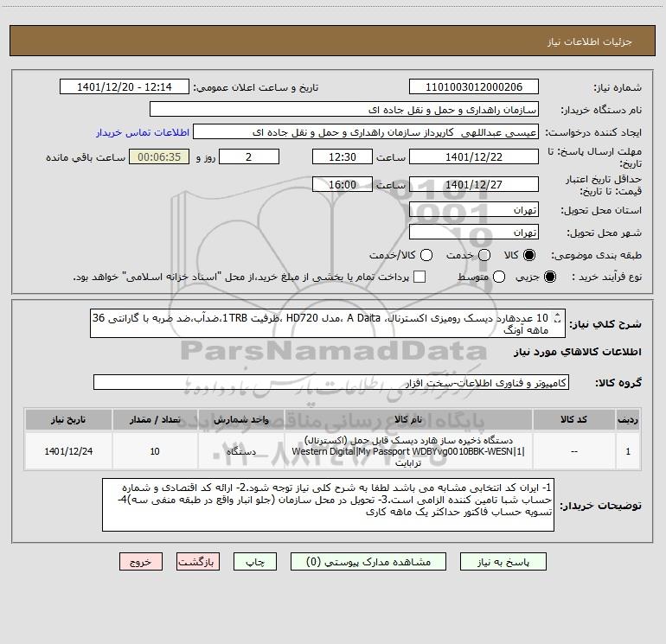
Task: Select the کالا radio button
Action: click(529, 255)
